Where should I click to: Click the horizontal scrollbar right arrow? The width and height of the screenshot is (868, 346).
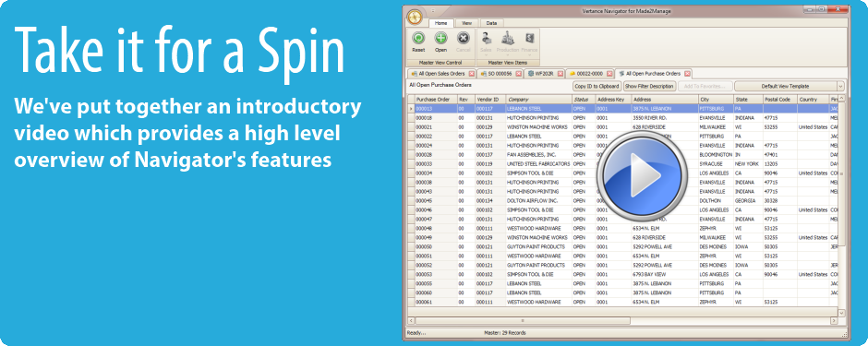tap(834, 320)
